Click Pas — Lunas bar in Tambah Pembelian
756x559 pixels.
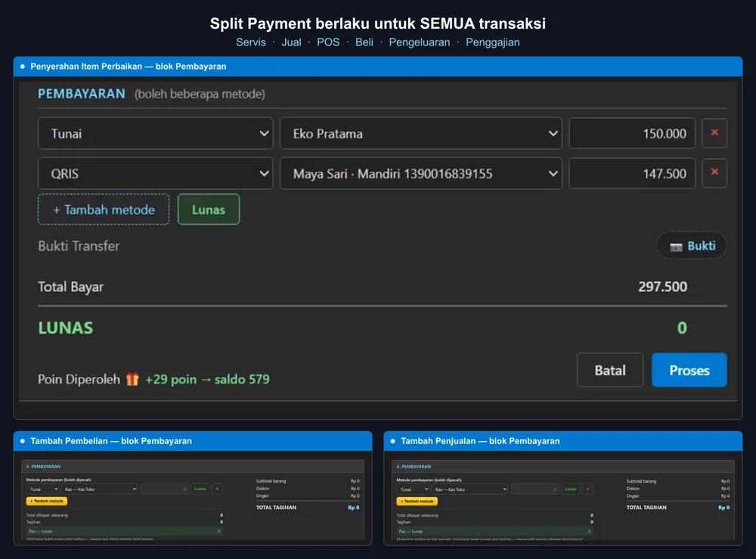125,531
